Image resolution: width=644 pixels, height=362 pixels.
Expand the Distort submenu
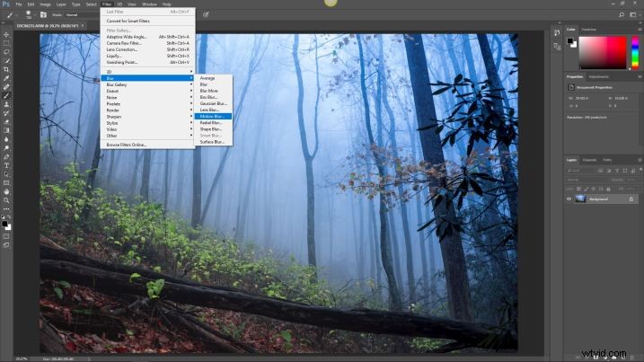point(147,92)
